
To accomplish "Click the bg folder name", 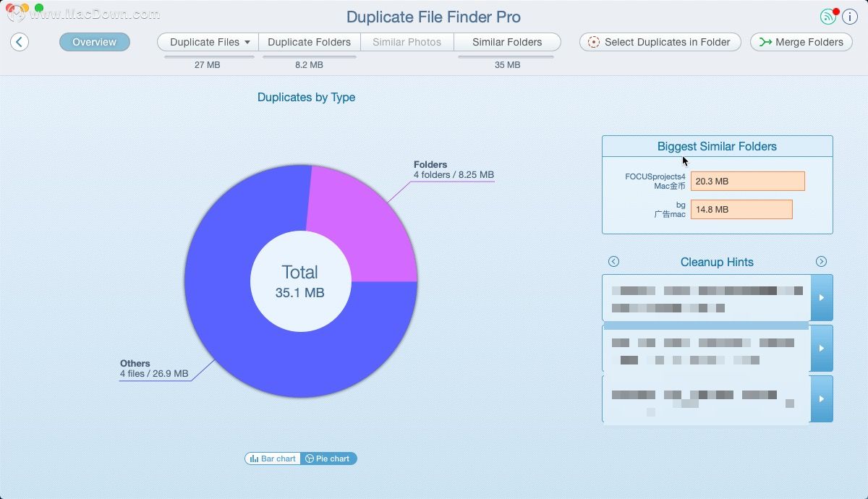I will point(681,205).
